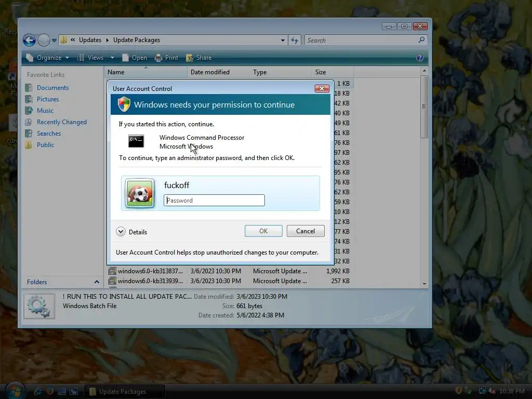Click Updates in the address breadcrumb
This screenshot has width=532, height=399.
90,40
